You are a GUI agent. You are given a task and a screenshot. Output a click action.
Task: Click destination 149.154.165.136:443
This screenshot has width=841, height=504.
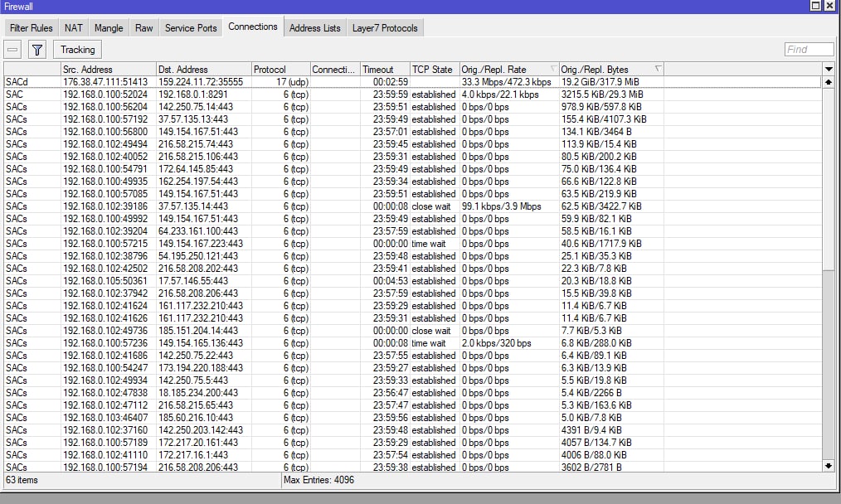pos(200,343)
